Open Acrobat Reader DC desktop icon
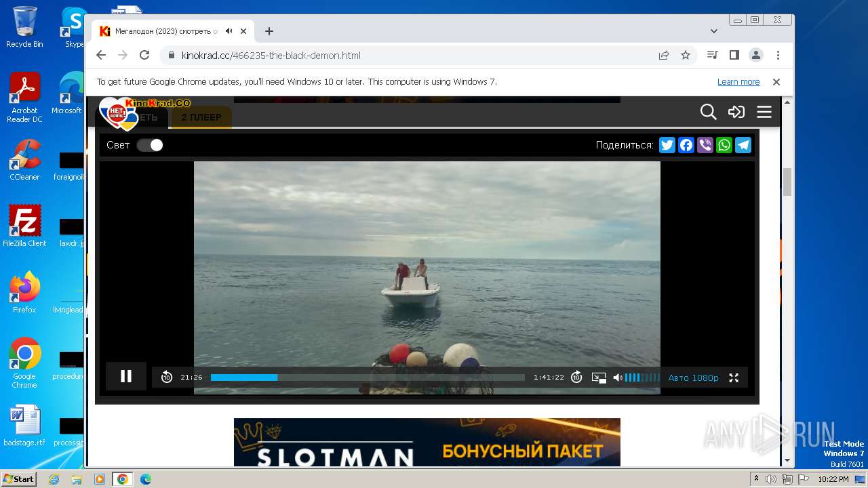This screenshot has width=868, height=488. coord(24,98)
